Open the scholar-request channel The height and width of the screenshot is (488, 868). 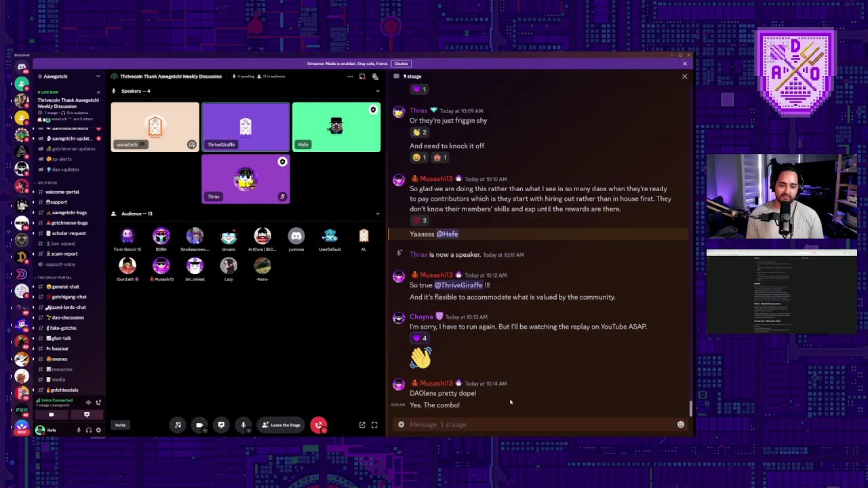(x=68, y=233)
